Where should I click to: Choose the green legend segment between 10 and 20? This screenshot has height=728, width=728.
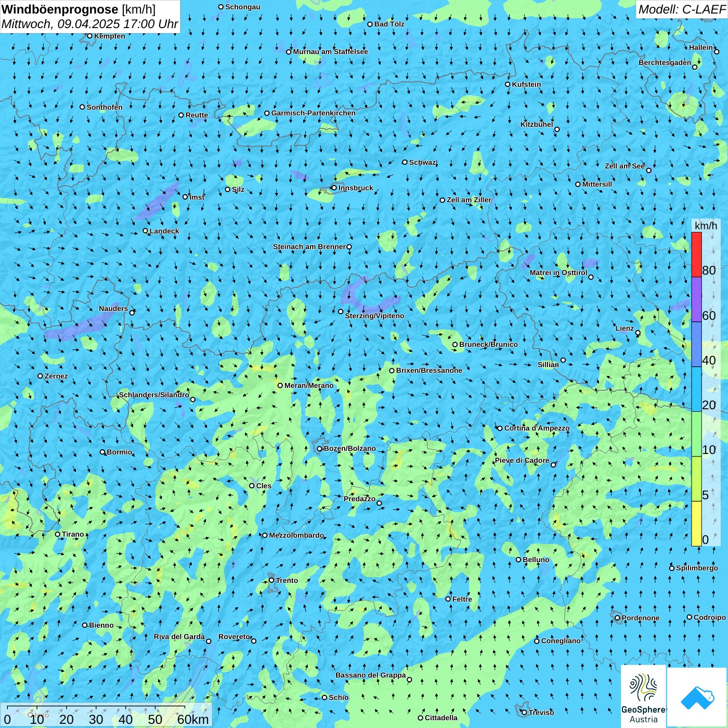tap(696, 434)
